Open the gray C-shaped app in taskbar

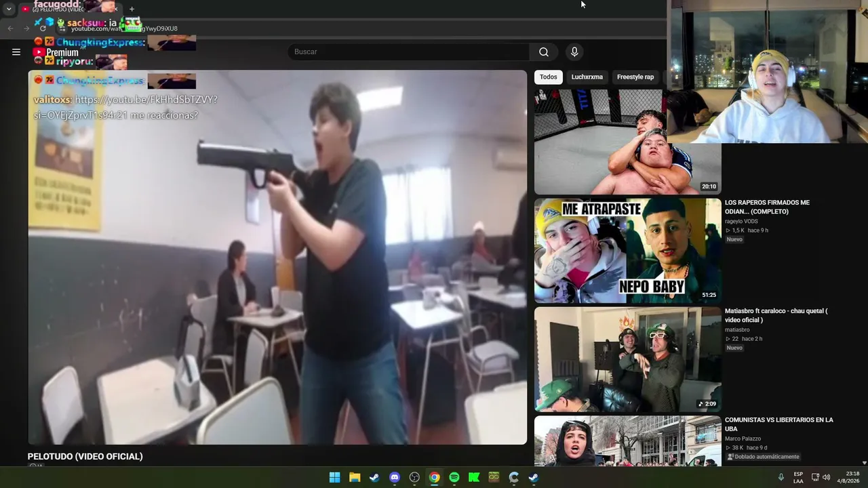[x=514, y=477]
